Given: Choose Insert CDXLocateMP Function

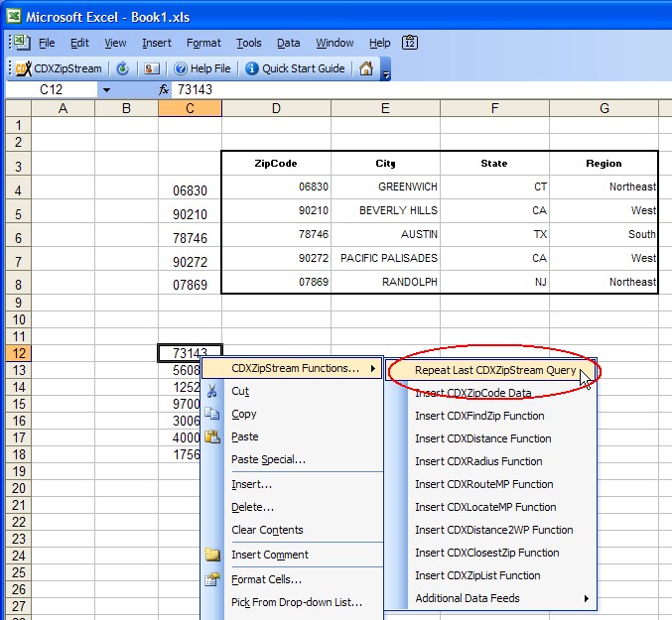Looking at the screenshot, I should pyautogui.click(x=490, y=507).
